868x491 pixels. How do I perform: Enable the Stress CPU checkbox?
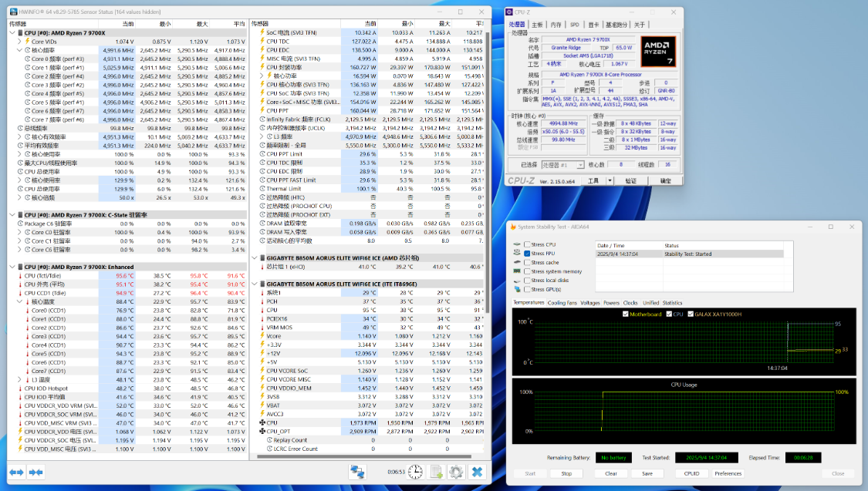point(527,244)
